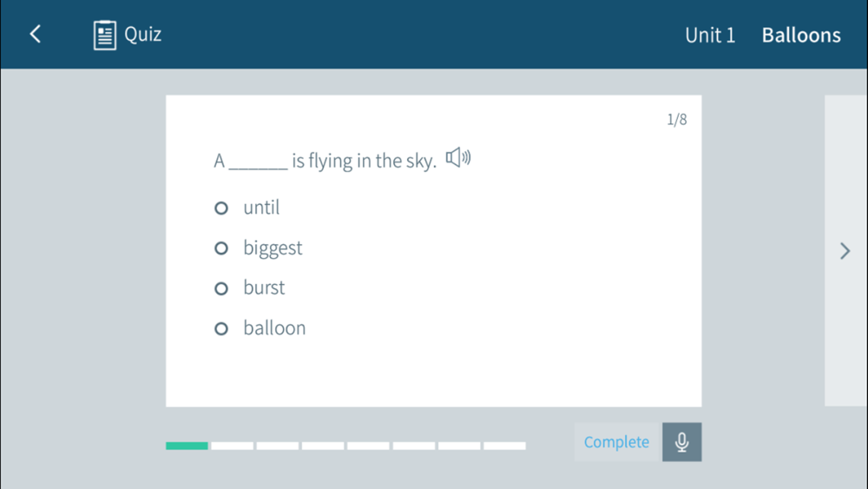Choose the 'balloon' radio option
Screen dimensions: 868x489
[220, 329]
